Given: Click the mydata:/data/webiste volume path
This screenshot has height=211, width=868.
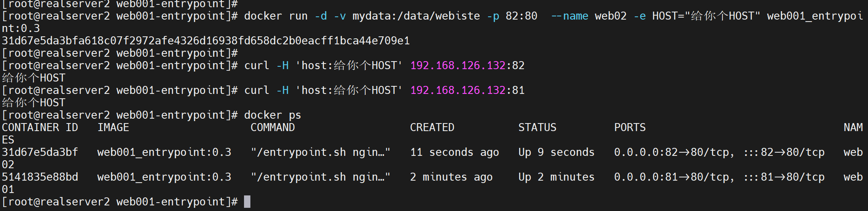Looking at the screenshot, I should 416,16.
